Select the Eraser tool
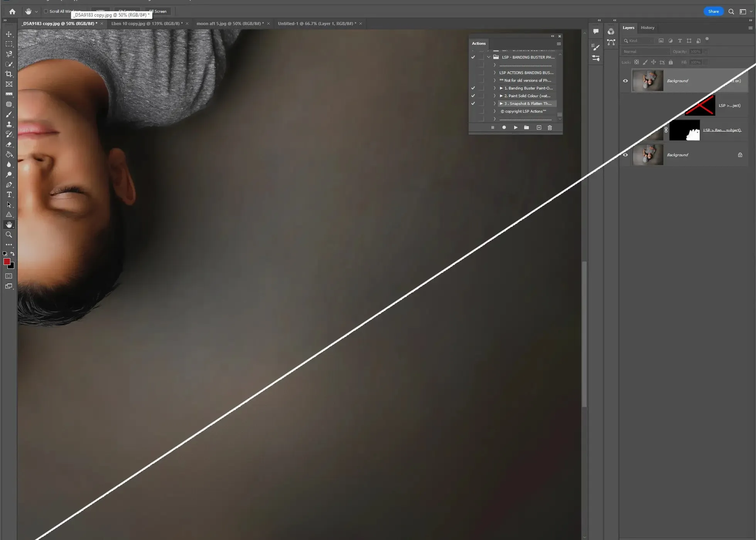This screenshot has height=540, width=756. coord(9,144)
